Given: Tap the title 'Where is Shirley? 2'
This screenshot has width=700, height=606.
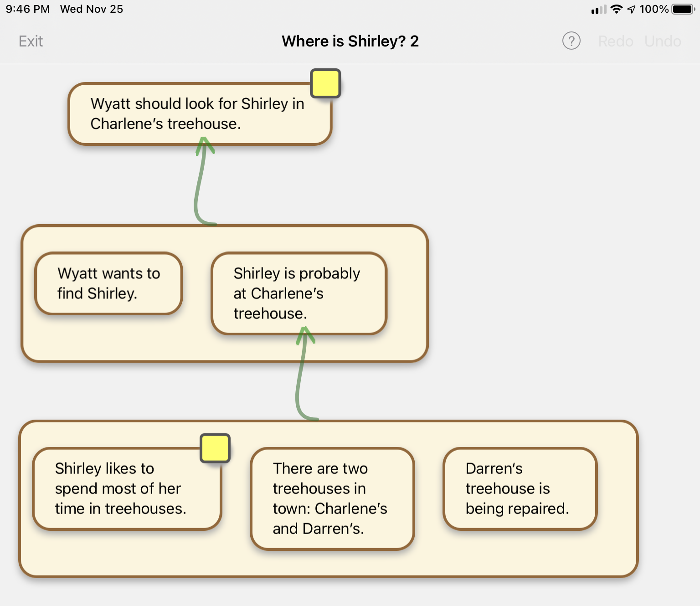Looking at the screenshot, I should (350, 41).
